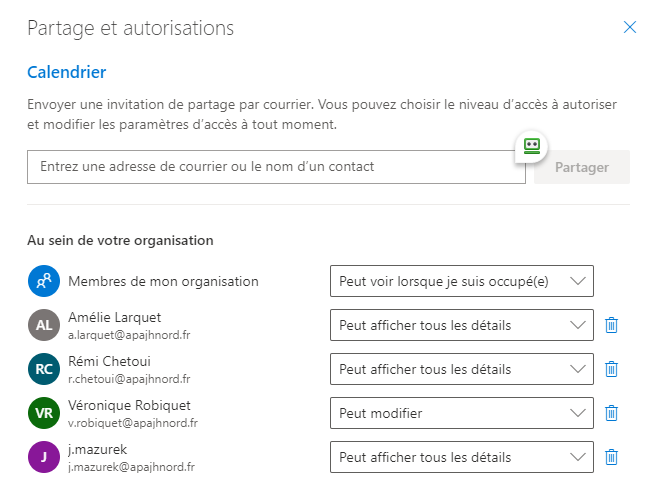
Task: Delete Amélie Larquet's sharing permission
Action: coord(611,325)
